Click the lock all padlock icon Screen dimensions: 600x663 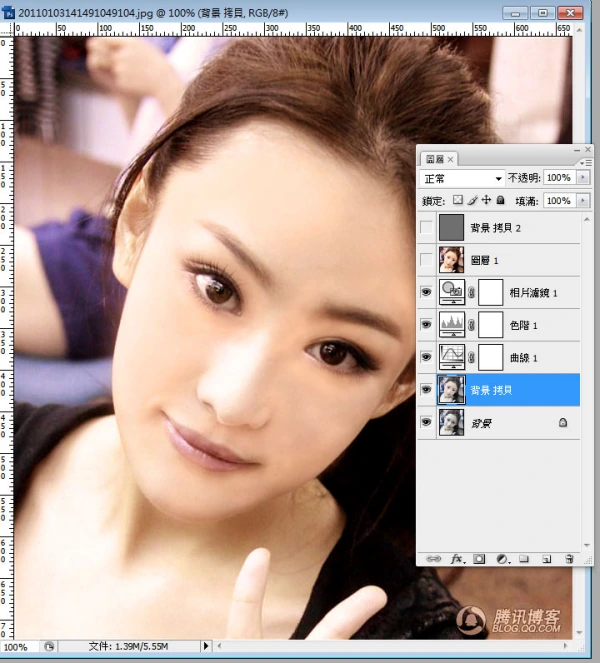(501, 200)
